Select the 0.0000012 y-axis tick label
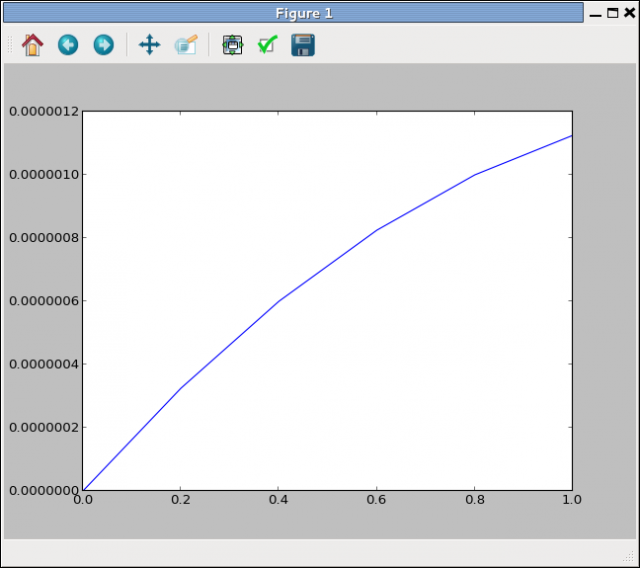 pos(43,111)
